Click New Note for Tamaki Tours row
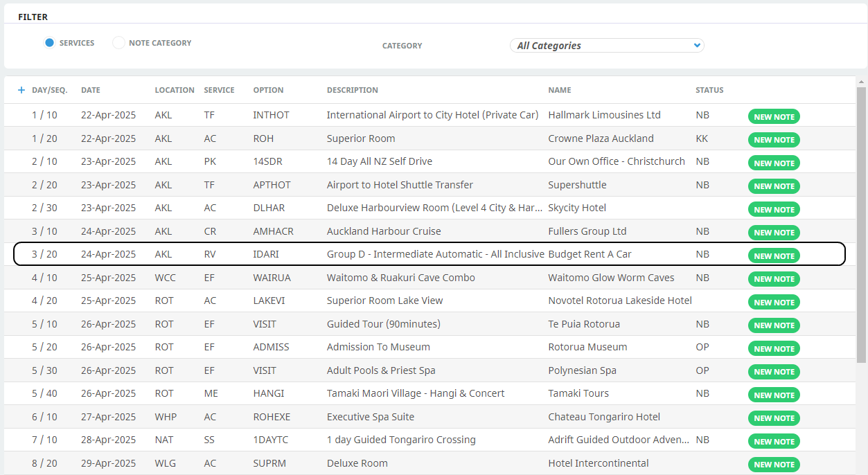Screen dimensions: 868x475 click(x=774, y=395)
